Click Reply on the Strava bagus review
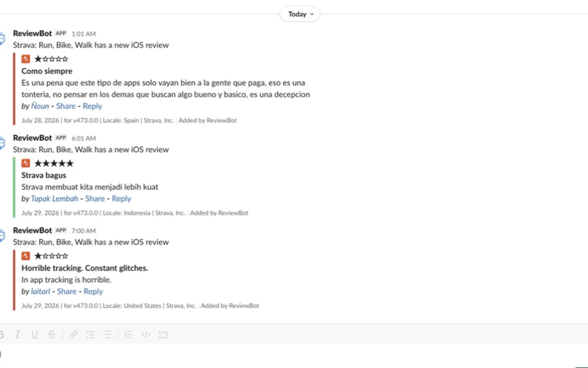The width and height of the screenshot is (588, 368). click(x=121, y=199)
